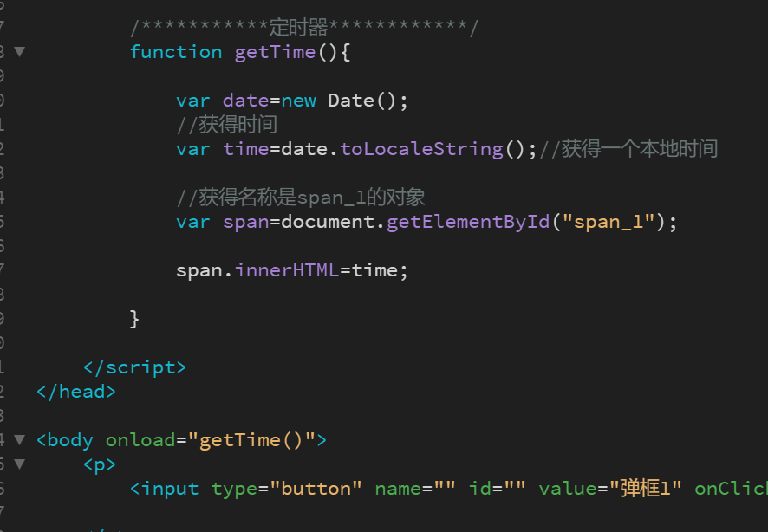Click toLocaleString method call
This screenshot has width=768, height=532.
[422, 149]
